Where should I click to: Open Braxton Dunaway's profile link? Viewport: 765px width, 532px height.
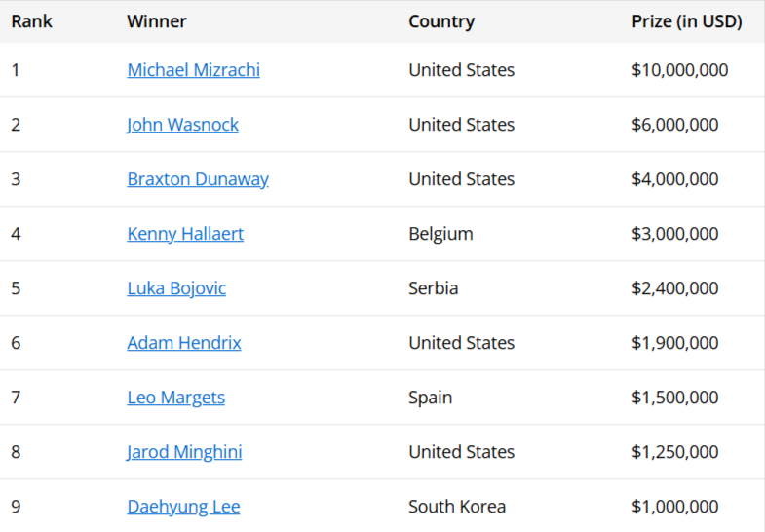(198, 179)
